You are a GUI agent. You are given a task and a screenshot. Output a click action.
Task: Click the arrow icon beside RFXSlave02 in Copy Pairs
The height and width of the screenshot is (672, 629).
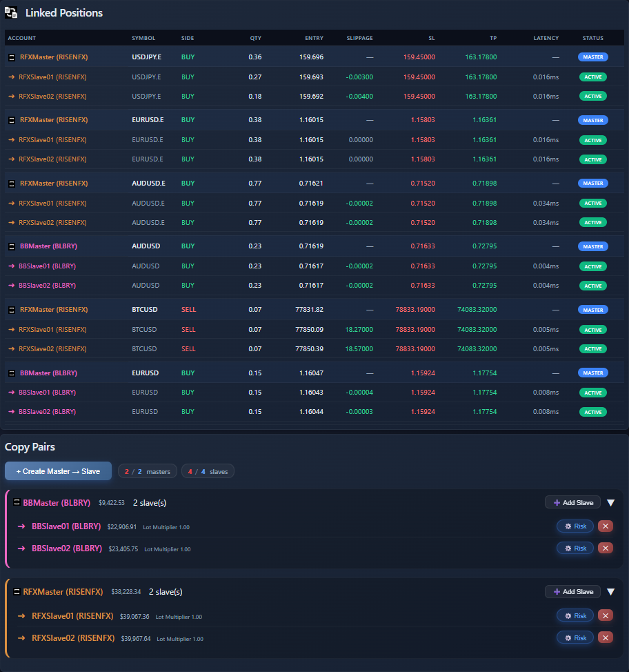21,638
